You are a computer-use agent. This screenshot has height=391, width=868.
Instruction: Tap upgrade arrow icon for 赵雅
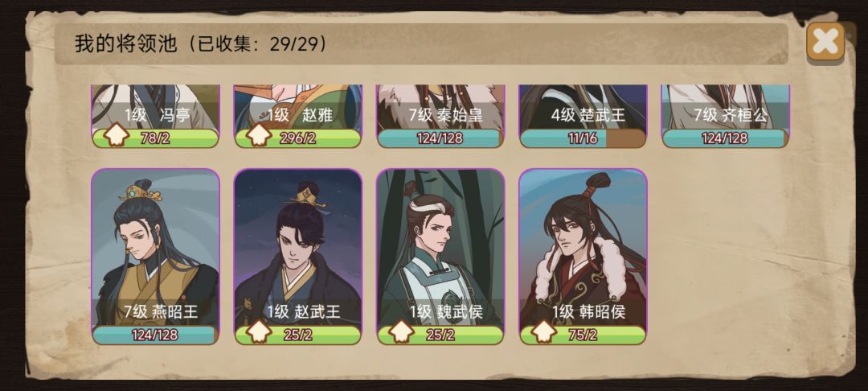(259, 136)
